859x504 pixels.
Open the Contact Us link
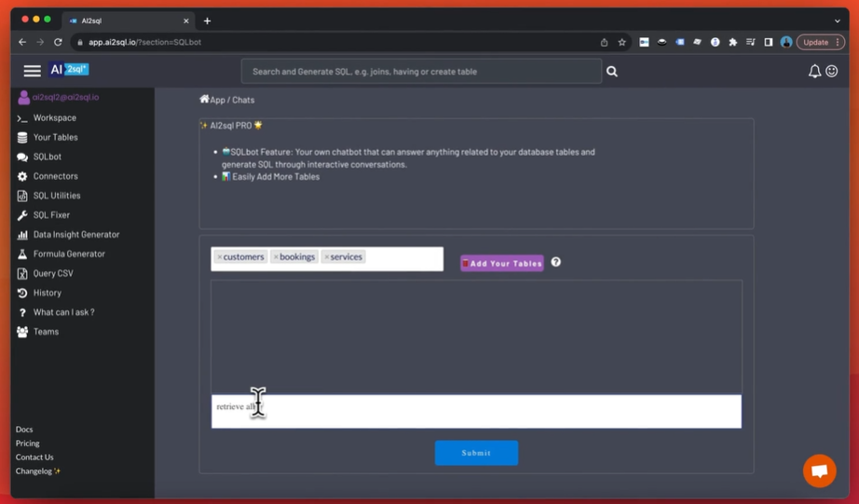[34, 457]
